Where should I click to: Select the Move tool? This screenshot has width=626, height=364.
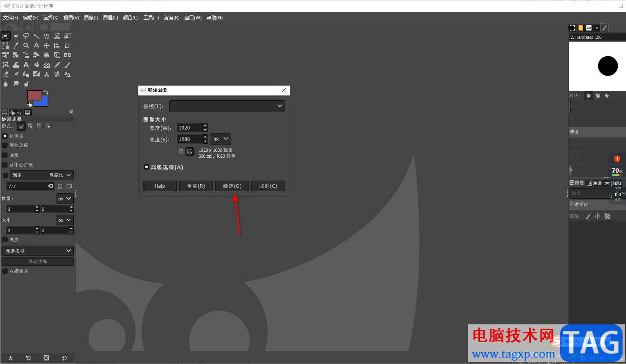[47, 46]
